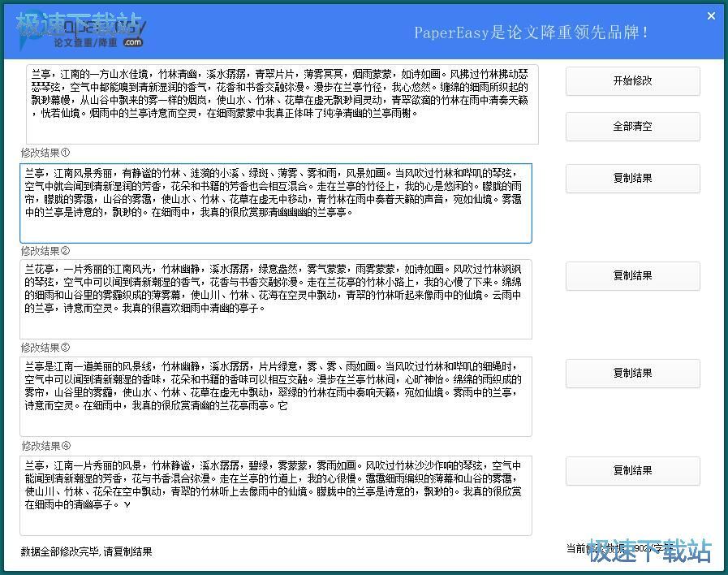Image resolution: width=728 pixels, height=575 pixels.
Task: Click the 修改结果④ label
Action: coord(45,445)
